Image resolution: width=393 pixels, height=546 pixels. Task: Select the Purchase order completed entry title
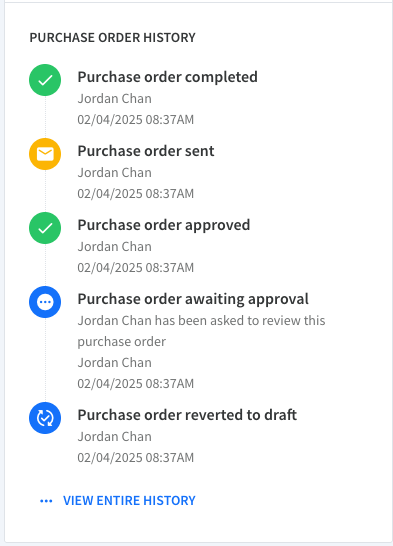[167, 77]
